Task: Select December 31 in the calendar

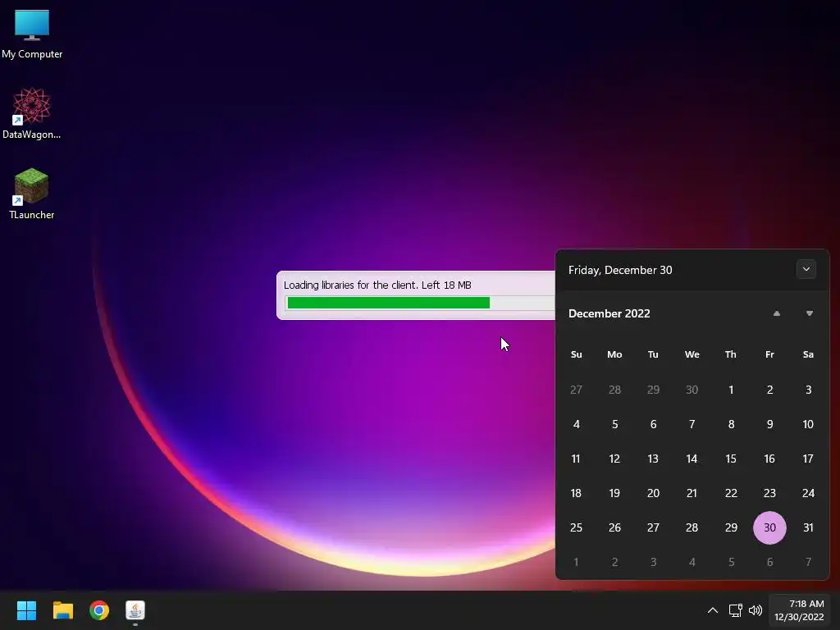Action: 808,527
